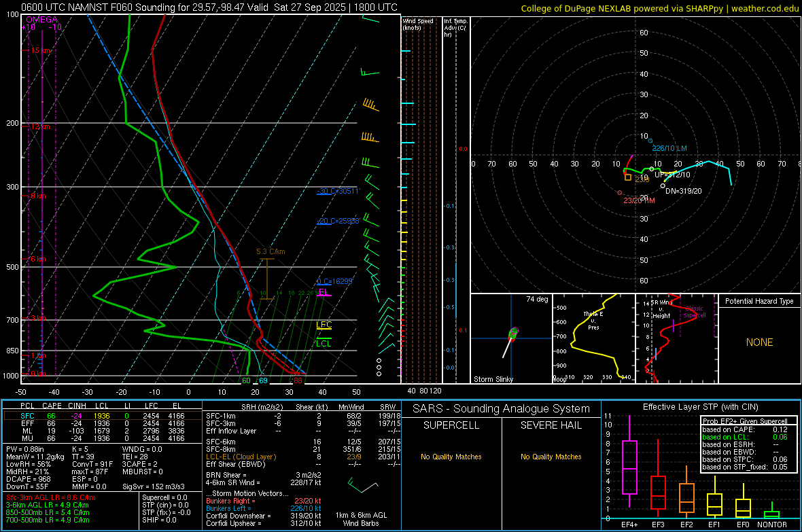This screenshot has width=802, height=532.
Task: Click the SFC-1km shear row
Action: coord(303,416)
